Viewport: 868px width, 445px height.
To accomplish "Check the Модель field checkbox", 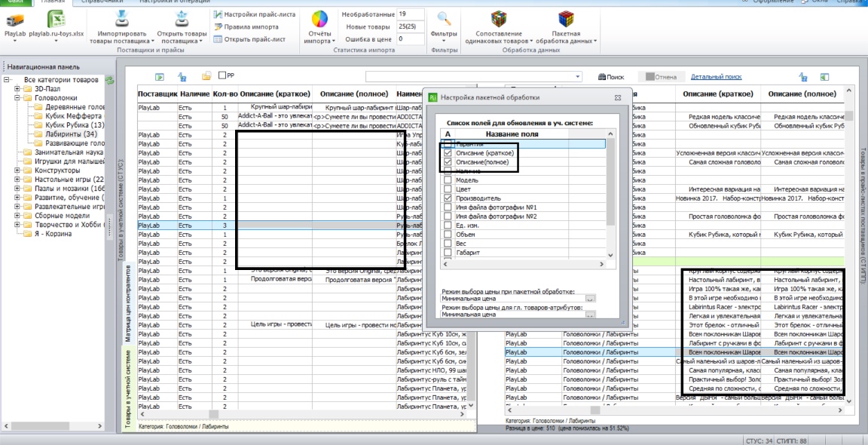I will pos(448,180).
